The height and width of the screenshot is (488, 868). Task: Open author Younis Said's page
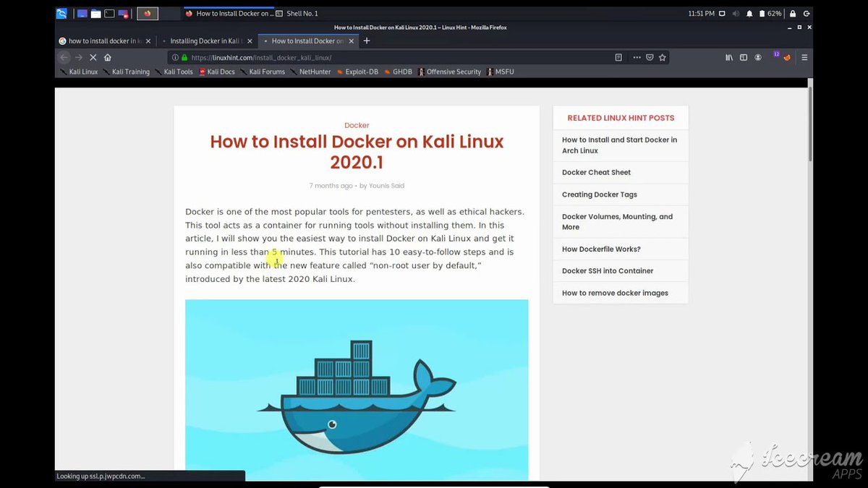pyautogui.click(x=386, y=186)
